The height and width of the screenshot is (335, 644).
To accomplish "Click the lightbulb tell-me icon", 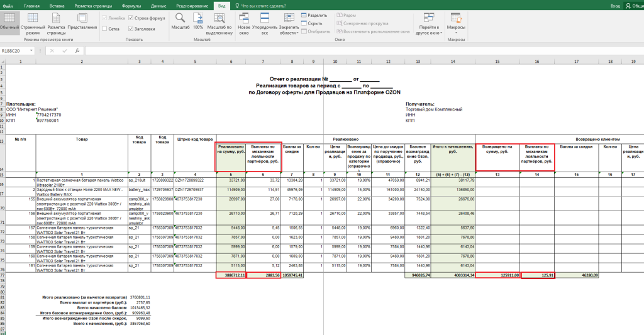I will [x=237, y=6].
